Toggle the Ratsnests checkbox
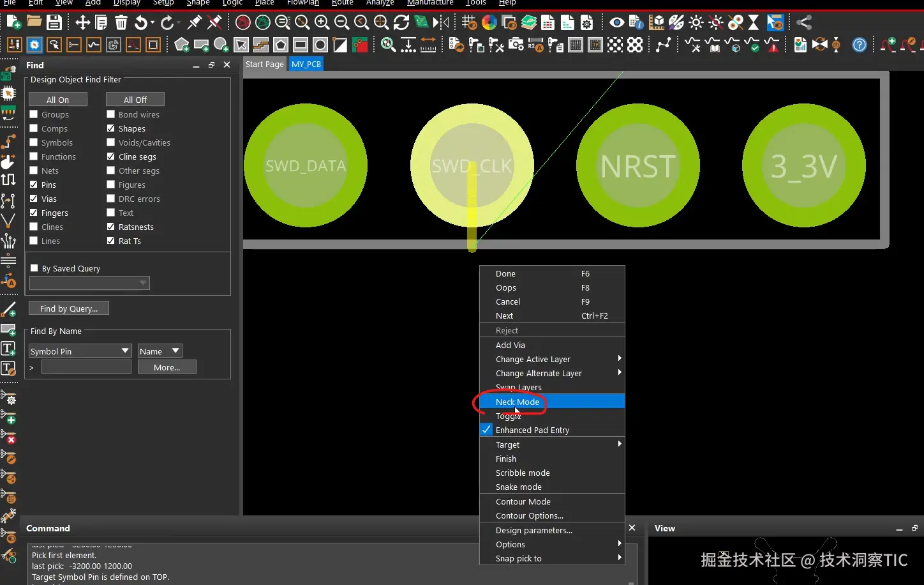924x585 pixels. [111, 227]
